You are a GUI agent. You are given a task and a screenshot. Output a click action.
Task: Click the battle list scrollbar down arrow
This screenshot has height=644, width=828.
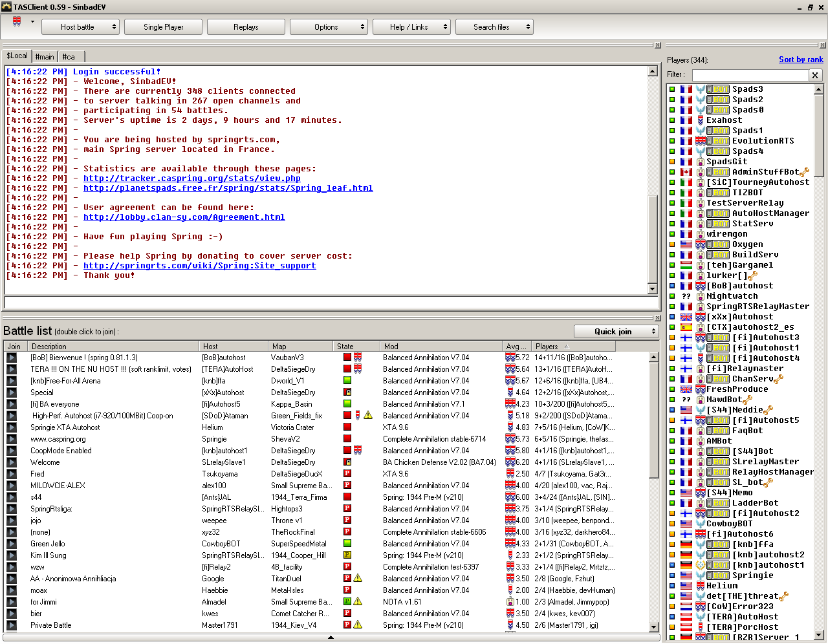(653, 627)
